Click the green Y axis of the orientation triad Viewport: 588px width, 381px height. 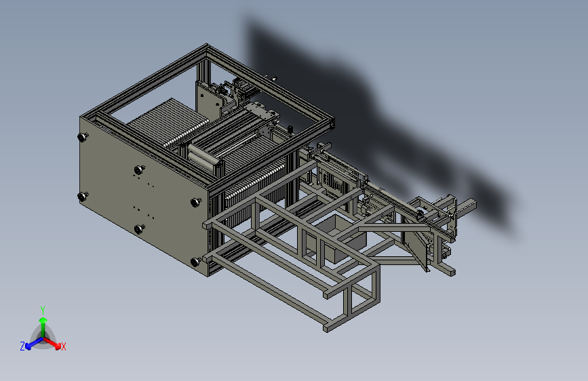43,327
